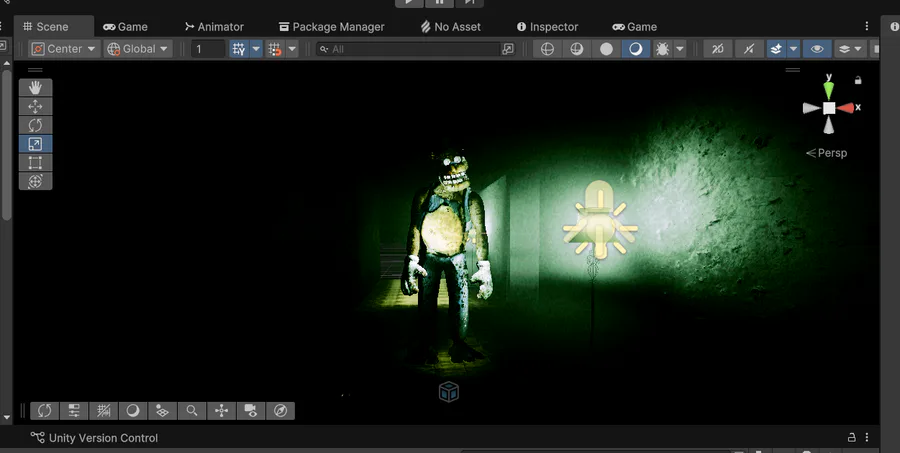
Task: Toggle grid snapping button
Action: click(275, 49)
